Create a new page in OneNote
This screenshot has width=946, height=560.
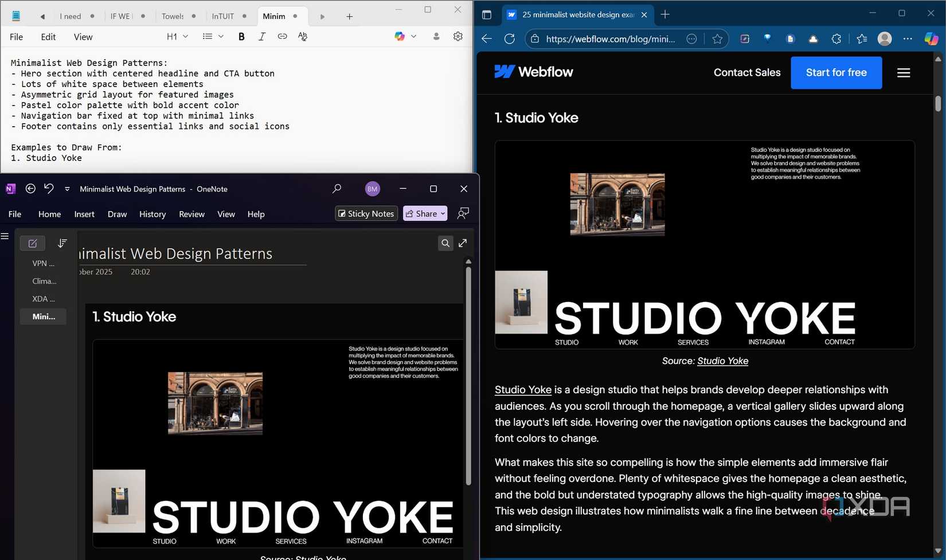coord(33,243)
